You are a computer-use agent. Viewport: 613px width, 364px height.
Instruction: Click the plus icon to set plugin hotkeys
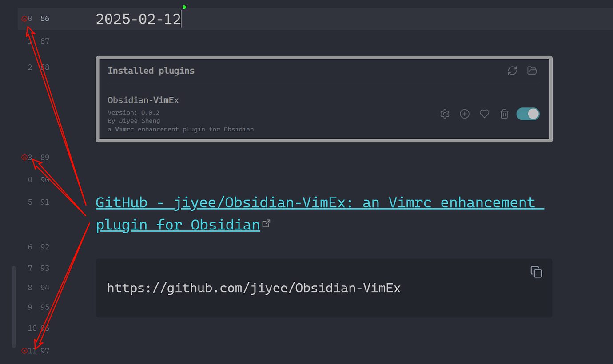(464, 114)
